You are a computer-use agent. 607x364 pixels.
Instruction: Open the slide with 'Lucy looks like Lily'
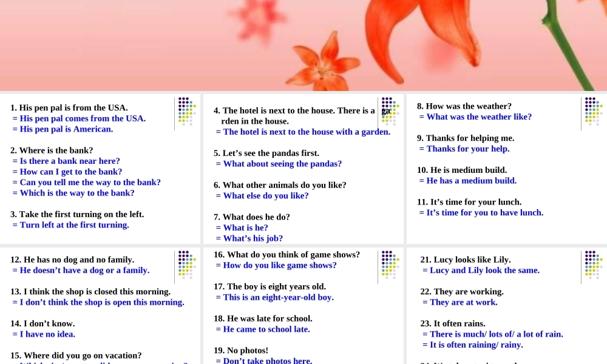tap(507, 306)
